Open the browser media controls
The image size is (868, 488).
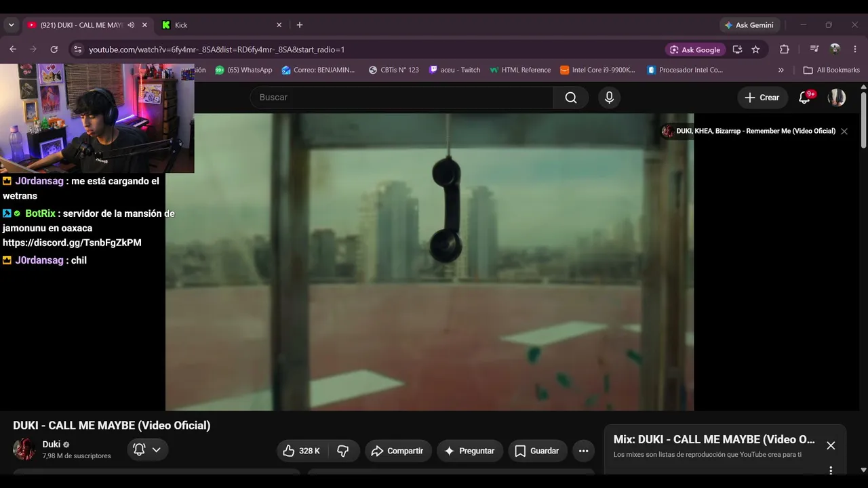coord(814,49)
